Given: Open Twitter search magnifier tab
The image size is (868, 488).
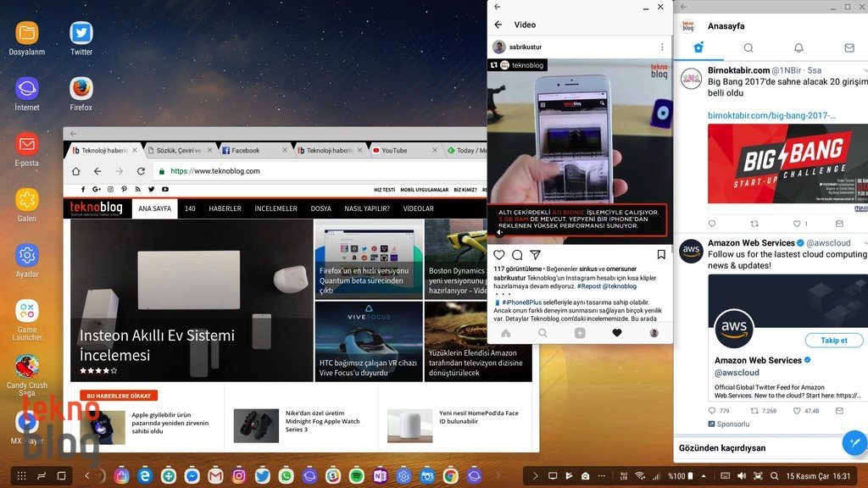Looking at the screenshot, I should pos(748,48).
